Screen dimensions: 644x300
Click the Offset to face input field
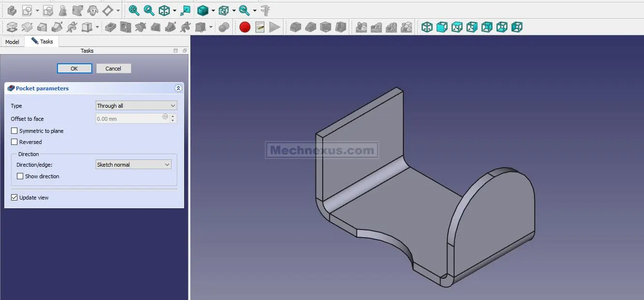[x=129, y=119]
